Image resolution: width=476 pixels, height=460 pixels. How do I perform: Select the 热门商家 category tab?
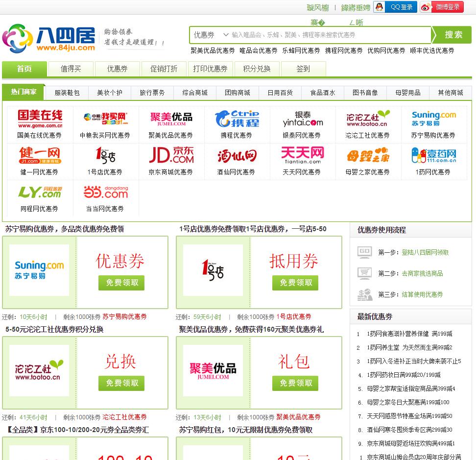tap(24, 92)
